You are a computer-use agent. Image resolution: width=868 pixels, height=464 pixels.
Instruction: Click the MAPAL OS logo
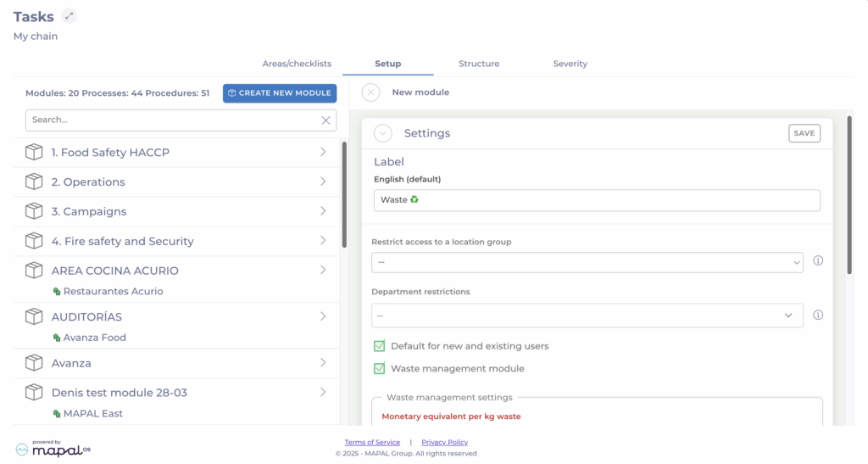53,450
